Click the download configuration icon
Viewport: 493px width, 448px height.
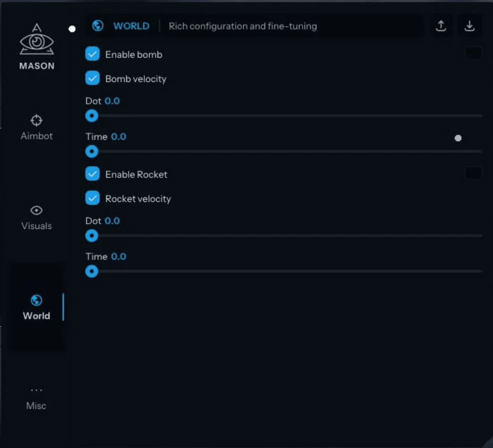tap(470, 26)
